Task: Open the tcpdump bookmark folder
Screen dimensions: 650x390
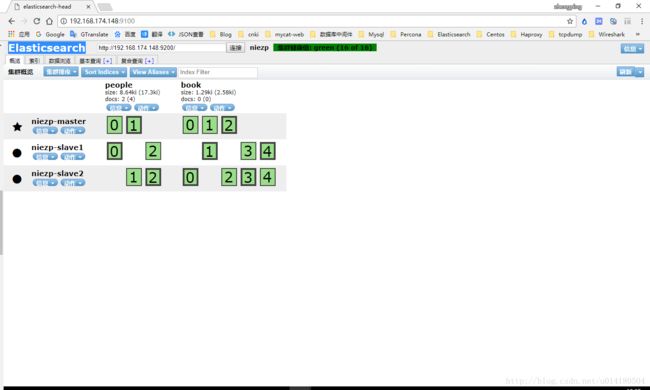Action: (x=565, y=34)
